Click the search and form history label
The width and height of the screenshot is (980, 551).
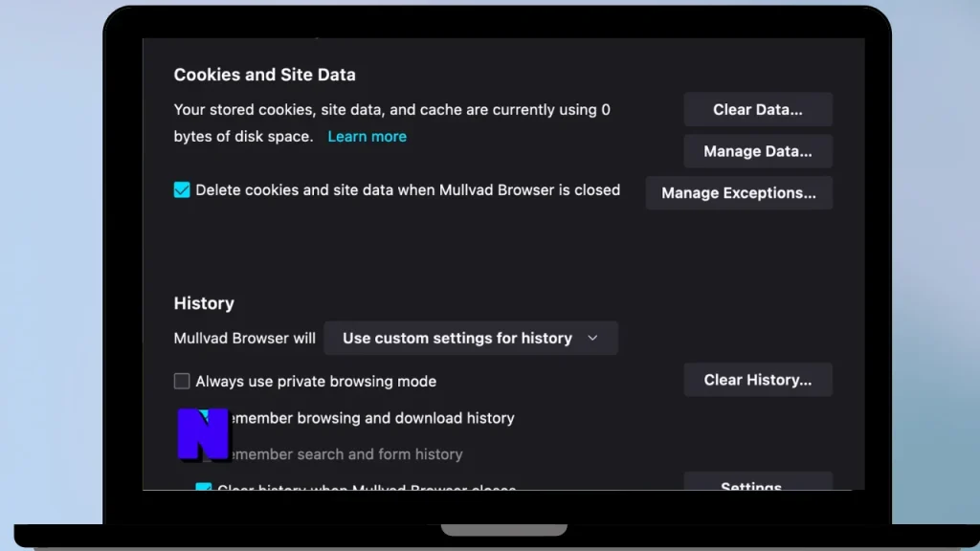(x=345, y=454)
